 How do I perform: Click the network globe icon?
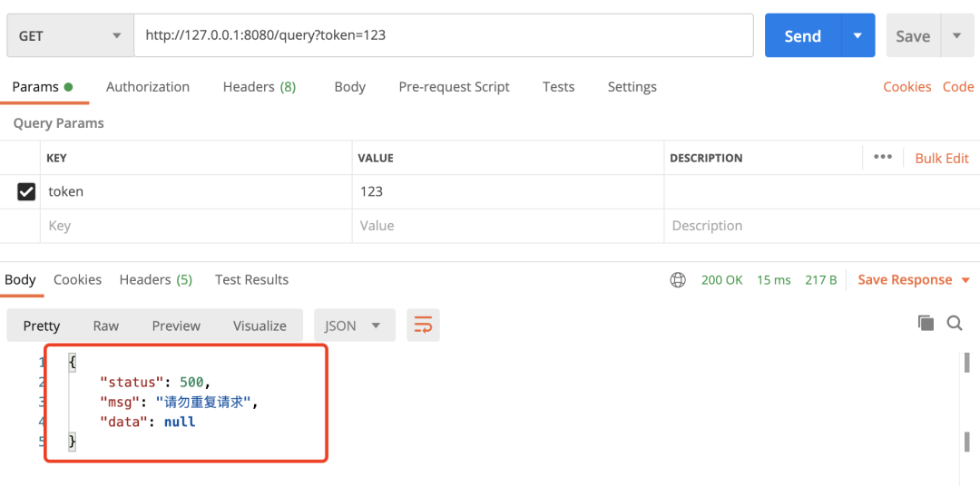[x=678, y=280]
